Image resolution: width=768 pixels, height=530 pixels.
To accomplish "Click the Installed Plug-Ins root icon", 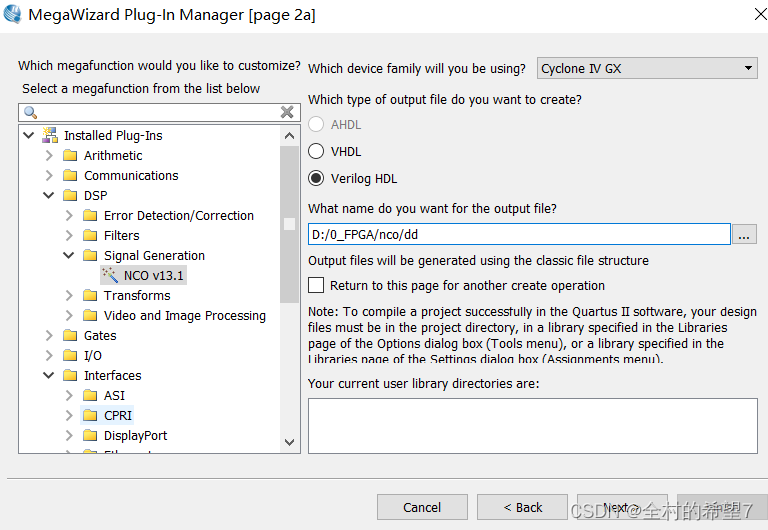I will [x=49, y=135].
